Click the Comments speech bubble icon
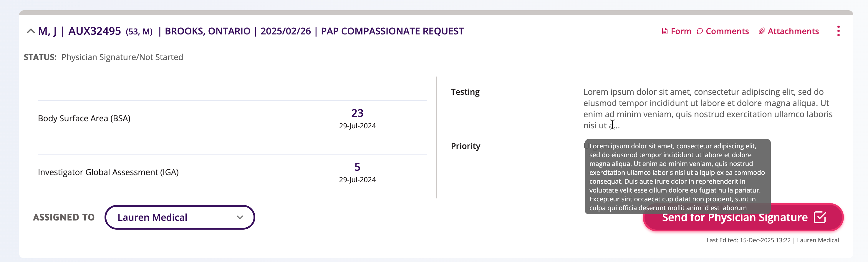The width and height of the screenshot is (868, 262). pos(700,31)
